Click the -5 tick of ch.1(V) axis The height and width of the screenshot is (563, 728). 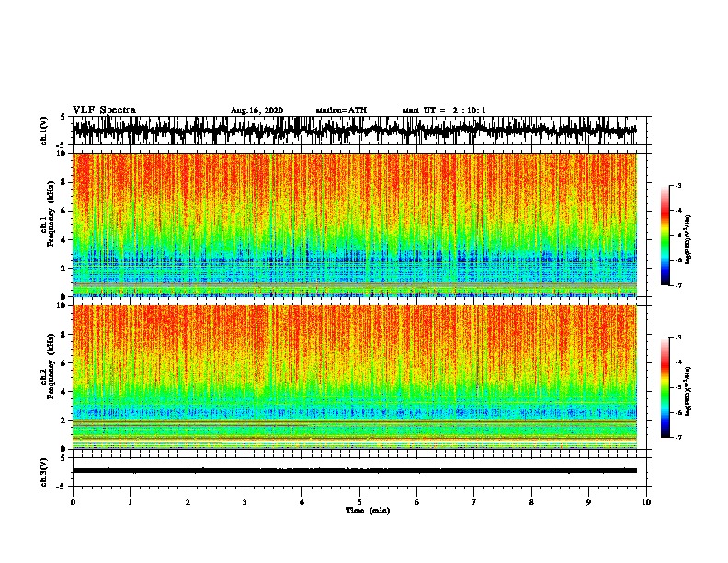coord(63,144)
